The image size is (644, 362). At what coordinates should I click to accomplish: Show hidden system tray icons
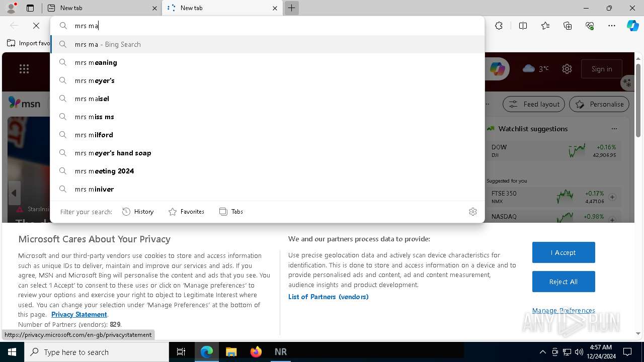coord(542,352)
